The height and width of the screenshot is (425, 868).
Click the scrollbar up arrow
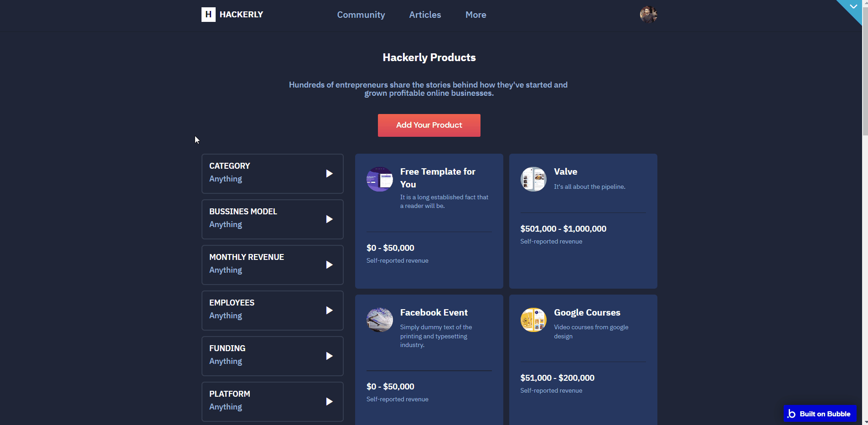(865, 3)
